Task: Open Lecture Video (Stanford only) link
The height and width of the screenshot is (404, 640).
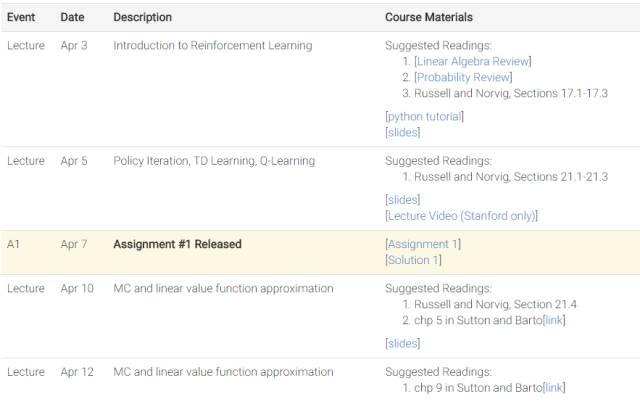Action: tap(461, 215)
